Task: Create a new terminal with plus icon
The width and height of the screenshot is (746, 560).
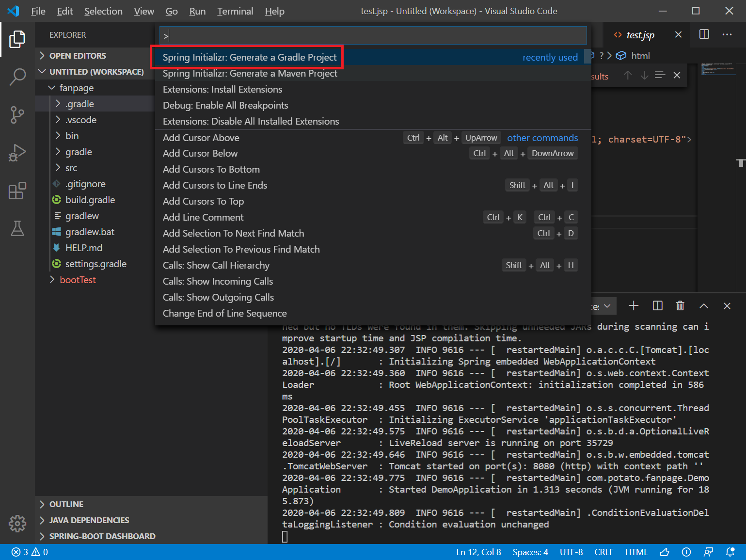Action: coord(634,305)
